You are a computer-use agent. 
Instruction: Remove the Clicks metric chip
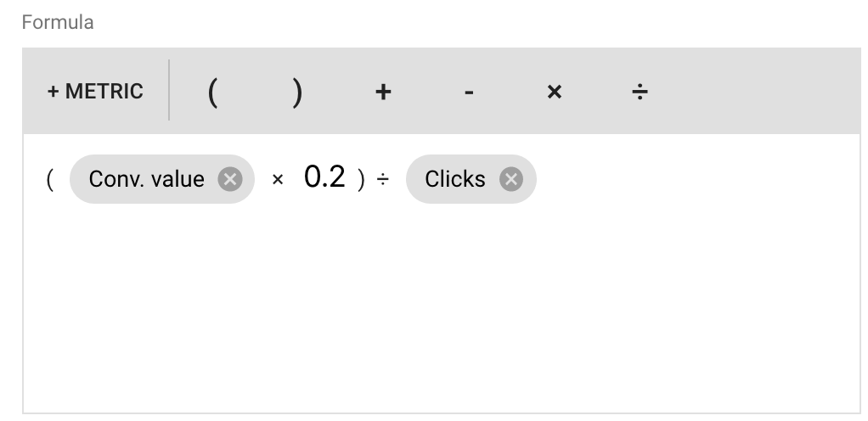(x=511, y=179)
